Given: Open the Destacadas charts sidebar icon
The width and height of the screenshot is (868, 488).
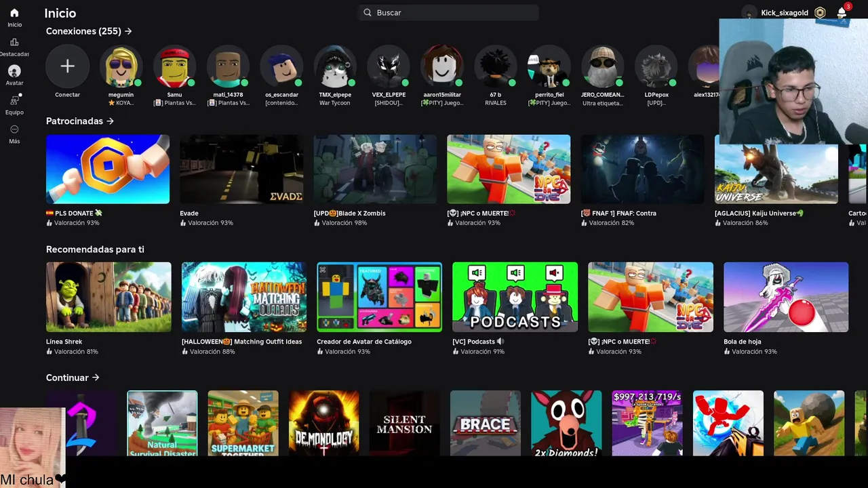Looking at the screenshot, I should point(14,42).
